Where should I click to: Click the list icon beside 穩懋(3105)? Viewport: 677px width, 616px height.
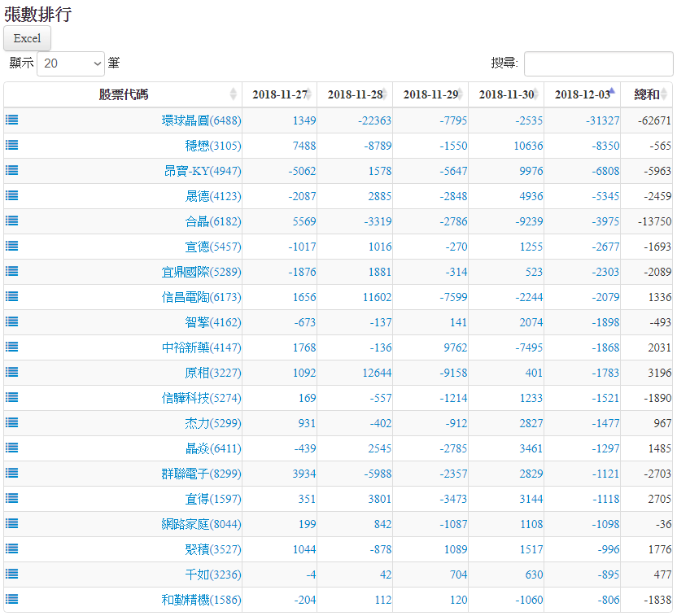pyautogui.click(x=12, y=145)
